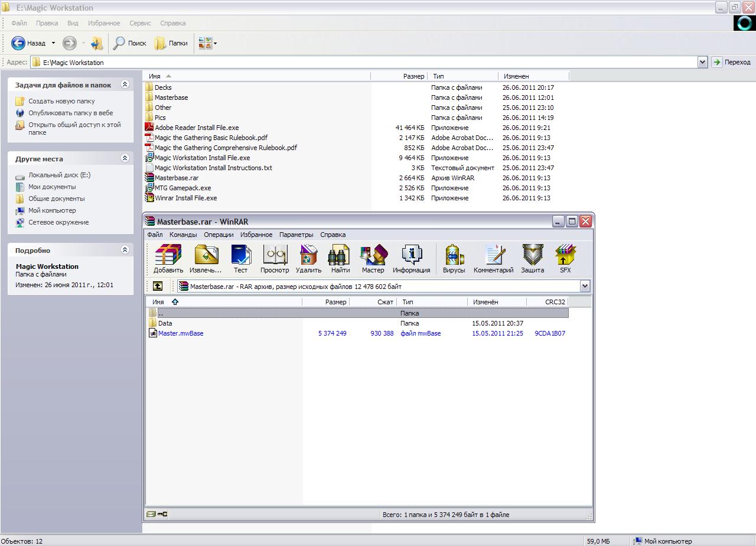The height and width of the screenshot is (546, 756).
Task: Click Создать новую папку link
Action: pos(61,101)
